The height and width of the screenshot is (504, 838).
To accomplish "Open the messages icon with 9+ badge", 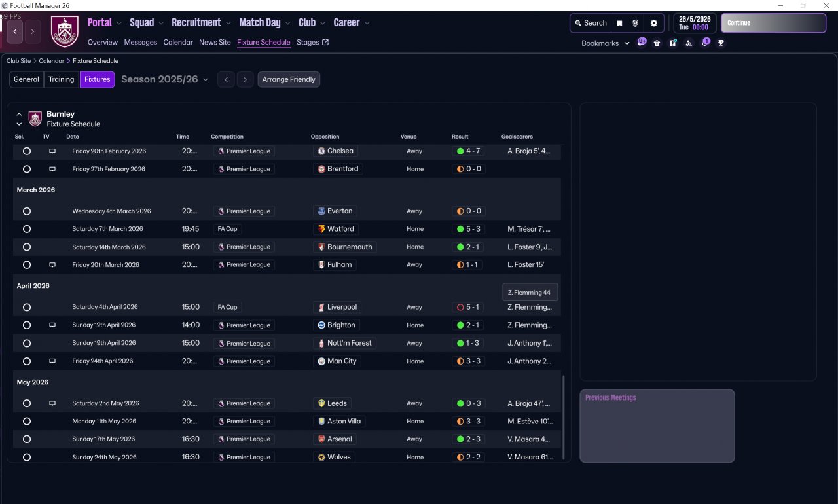I will coord(642,43).
